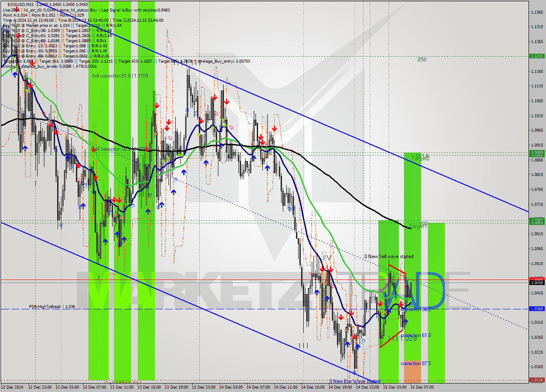Click the 12 Dec 2024 time axis label

tap(13, 387)
